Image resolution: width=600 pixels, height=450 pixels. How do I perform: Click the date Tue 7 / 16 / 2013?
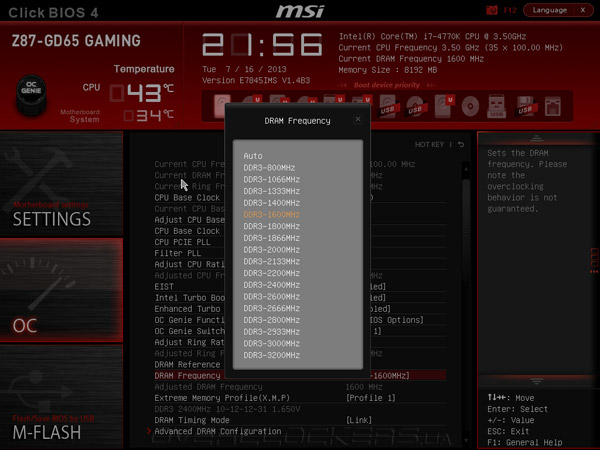point(244,69)
